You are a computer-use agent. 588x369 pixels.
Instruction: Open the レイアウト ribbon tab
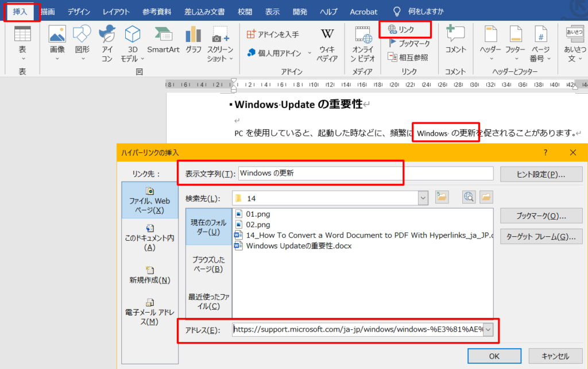[116, 11]
